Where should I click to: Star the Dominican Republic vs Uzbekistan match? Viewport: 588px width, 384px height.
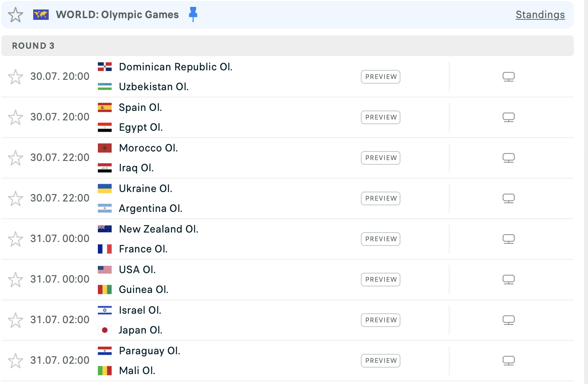point(16,77)
